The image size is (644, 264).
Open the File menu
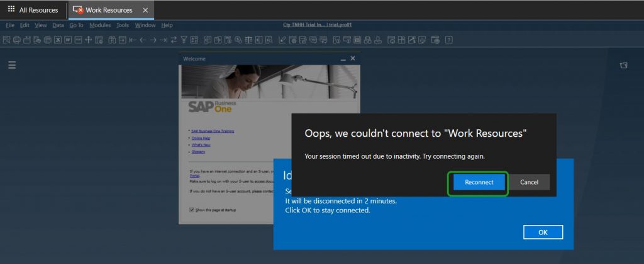(10, 25)
